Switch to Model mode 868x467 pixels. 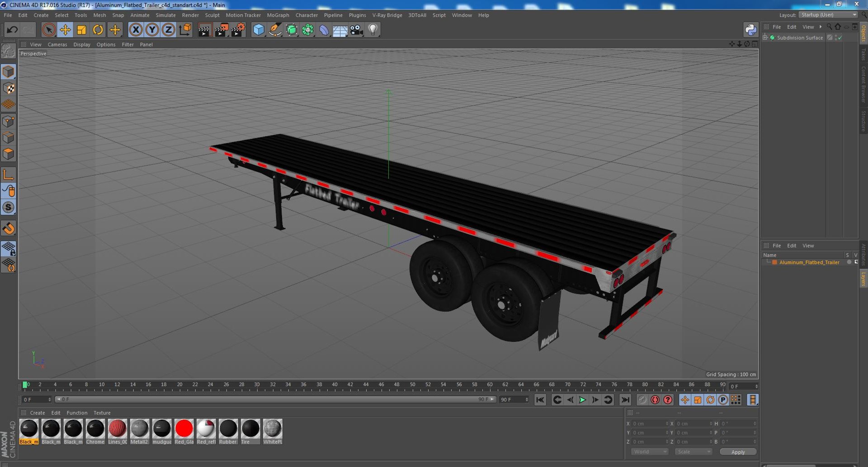coord(9,72)
